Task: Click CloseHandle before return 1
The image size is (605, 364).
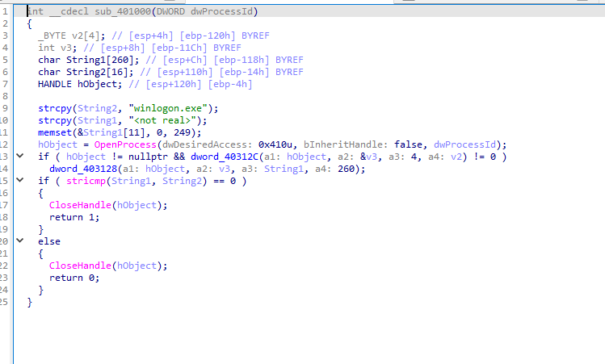Action: coord(80,205)
